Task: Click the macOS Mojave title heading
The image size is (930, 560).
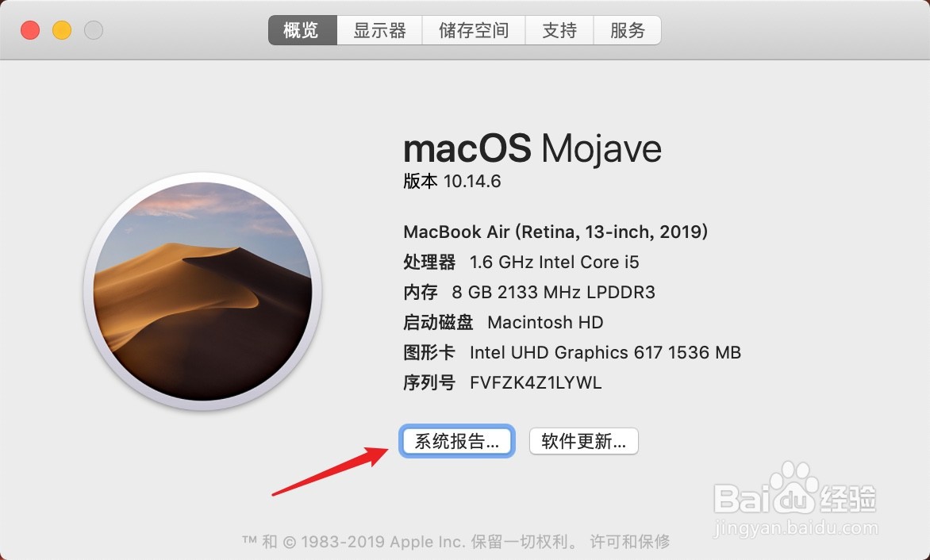Action: pos(532,148)
